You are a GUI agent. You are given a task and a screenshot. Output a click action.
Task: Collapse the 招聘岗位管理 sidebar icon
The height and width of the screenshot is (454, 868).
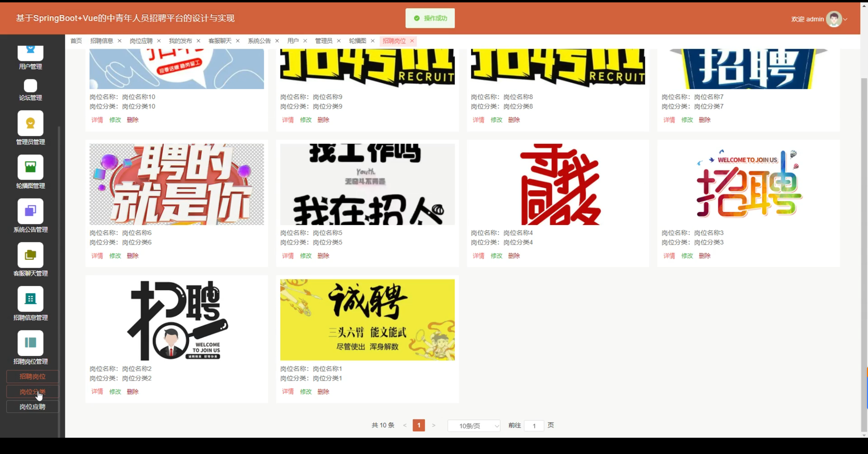coord(31,343)
